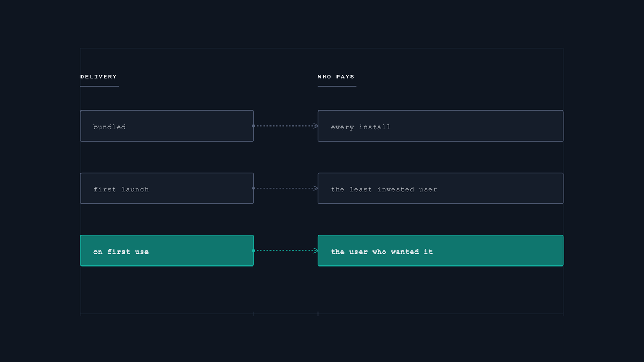The width and height of the screenshot is (644, 362).
Task: Click the underline beneath the DELIVERY heading
Action: pos(100,86)
